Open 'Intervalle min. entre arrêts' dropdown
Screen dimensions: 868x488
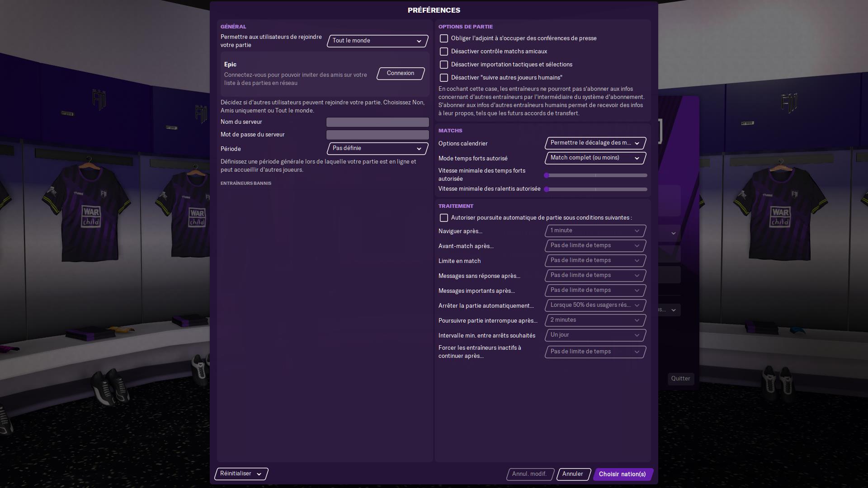pyautogui.click(x=595, y=335)
